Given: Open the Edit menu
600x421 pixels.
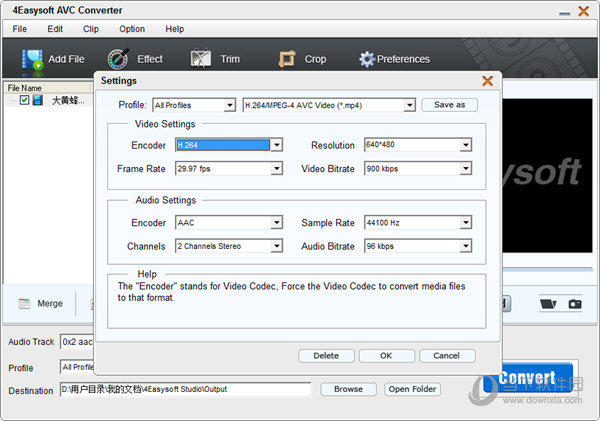Looking at the screenshot, I should tap(55, 29).
